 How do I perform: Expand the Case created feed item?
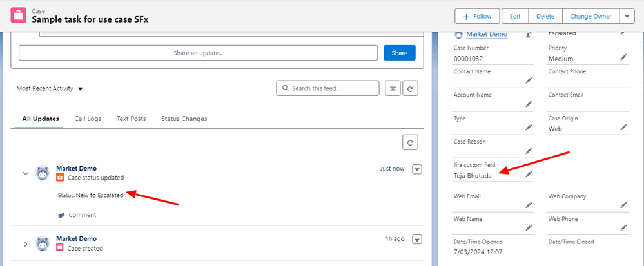[x=26, y=244]
